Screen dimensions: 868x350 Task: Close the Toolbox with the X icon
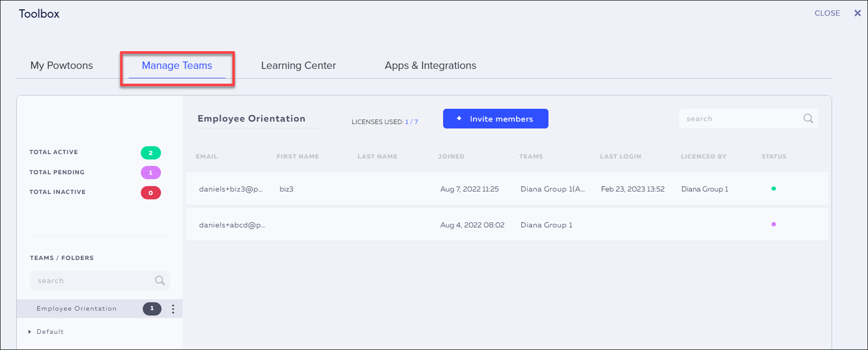point(857,13)
